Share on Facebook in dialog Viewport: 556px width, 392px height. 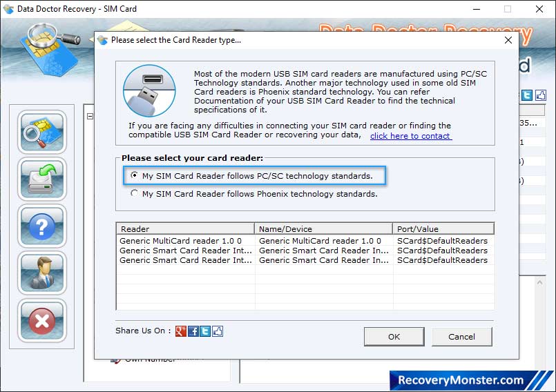[193, 331]
